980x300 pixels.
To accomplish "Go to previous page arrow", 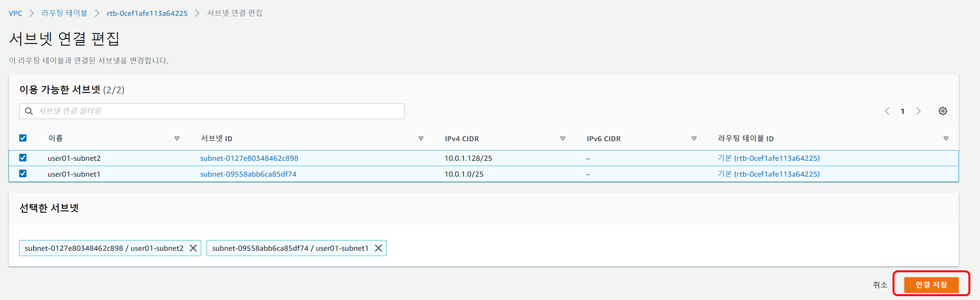I will point(887,111).
